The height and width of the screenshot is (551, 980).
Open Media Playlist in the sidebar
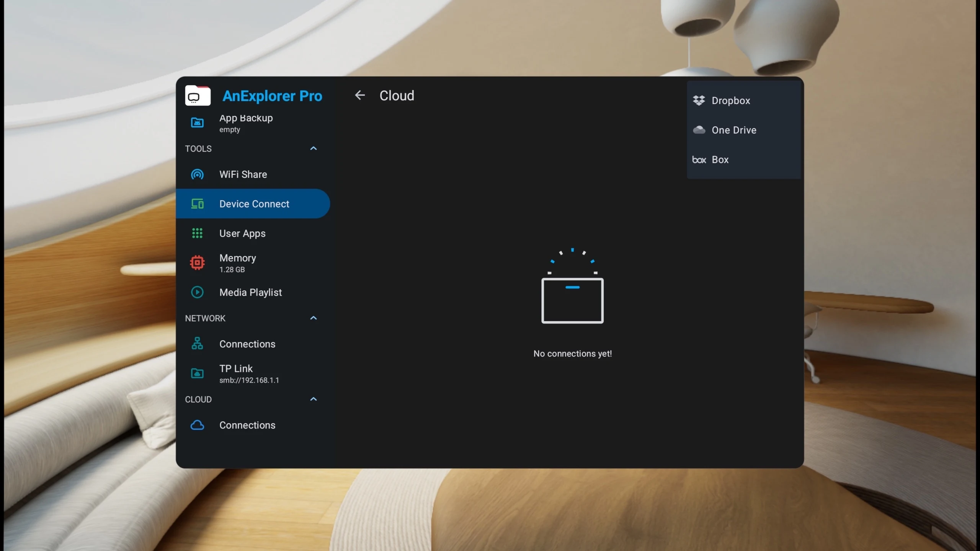[x=253, y=292]
